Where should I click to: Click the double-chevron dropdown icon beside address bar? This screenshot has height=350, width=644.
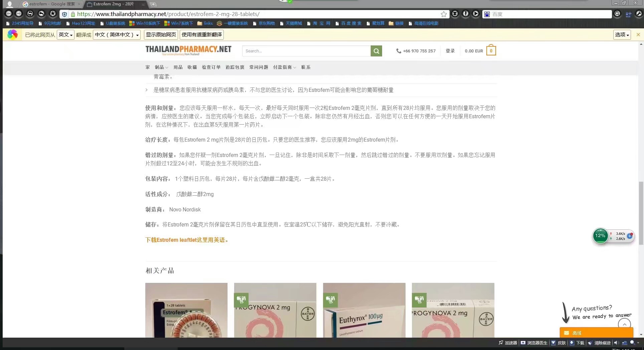(455, 14)
